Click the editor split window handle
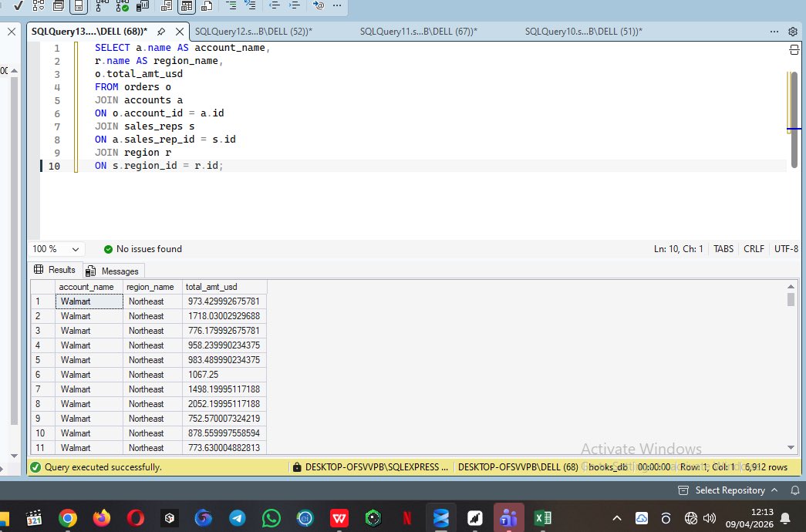The height and width of the screenshot is (532, 806). click(794, 50)
